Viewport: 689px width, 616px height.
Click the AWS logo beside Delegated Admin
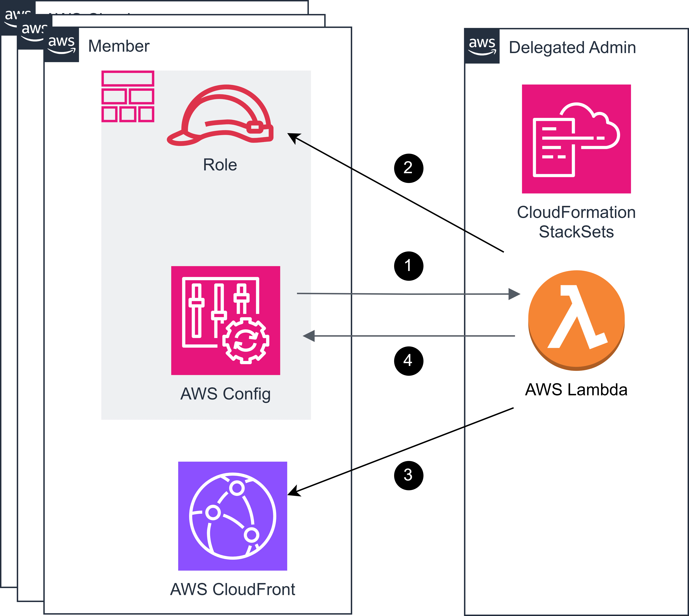(482, 46)
